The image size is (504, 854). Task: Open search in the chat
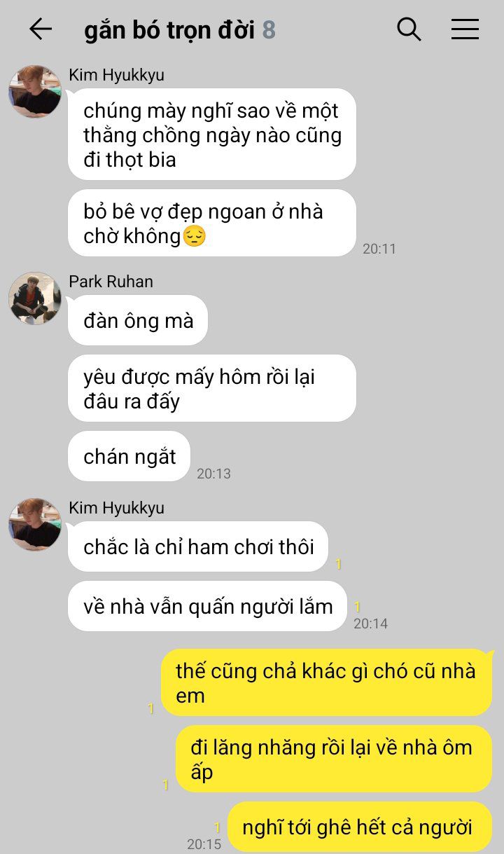click(409, 29)
